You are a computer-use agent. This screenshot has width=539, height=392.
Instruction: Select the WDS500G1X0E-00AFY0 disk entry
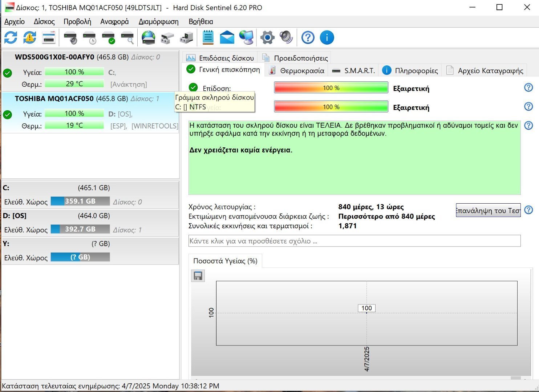point(90,71)
